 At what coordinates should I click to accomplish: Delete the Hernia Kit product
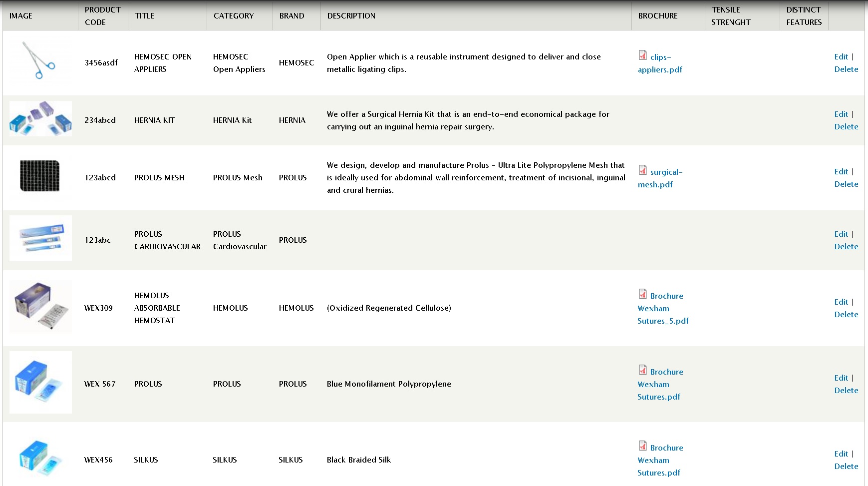pos(846,127)
